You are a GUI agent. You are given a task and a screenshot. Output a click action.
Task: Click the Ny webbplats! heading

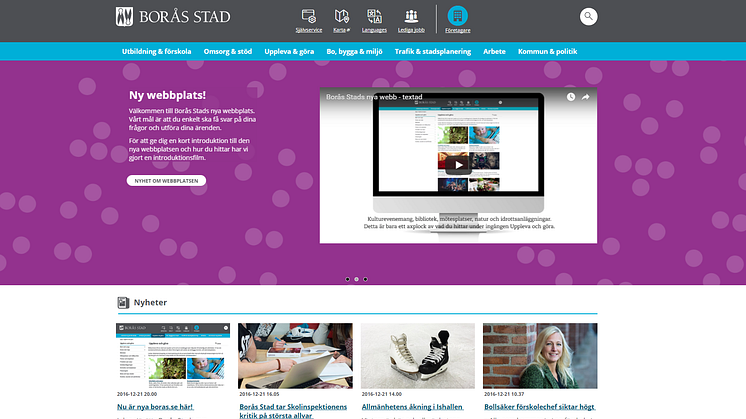tap(167, 95)
